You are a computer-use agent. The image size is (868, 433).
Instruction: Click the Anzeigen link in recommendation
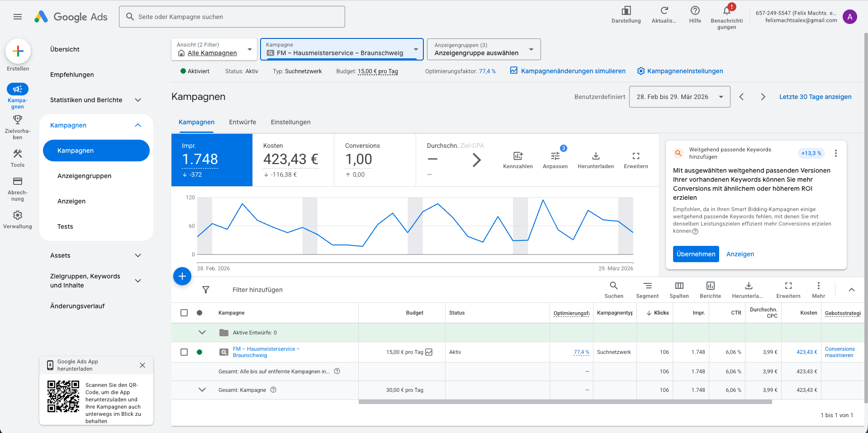[x=740, y=254]
